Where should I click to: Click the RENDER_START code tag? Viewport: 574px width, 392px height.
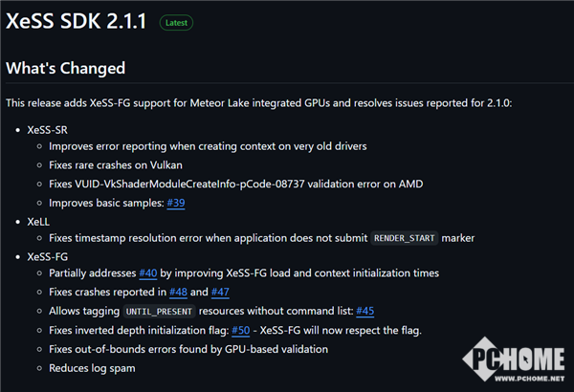pyautogui.click(x=408, y=238)
